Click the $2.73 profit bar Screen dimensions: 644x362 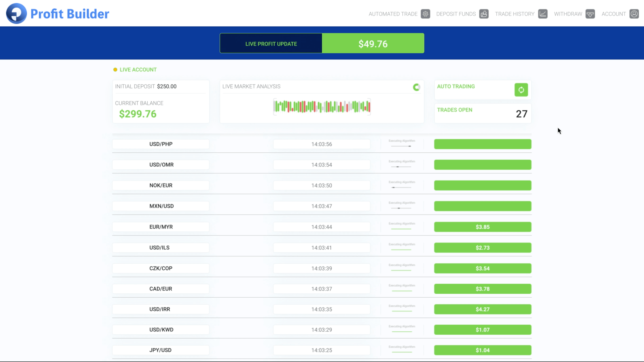click(x=483, y=248)
